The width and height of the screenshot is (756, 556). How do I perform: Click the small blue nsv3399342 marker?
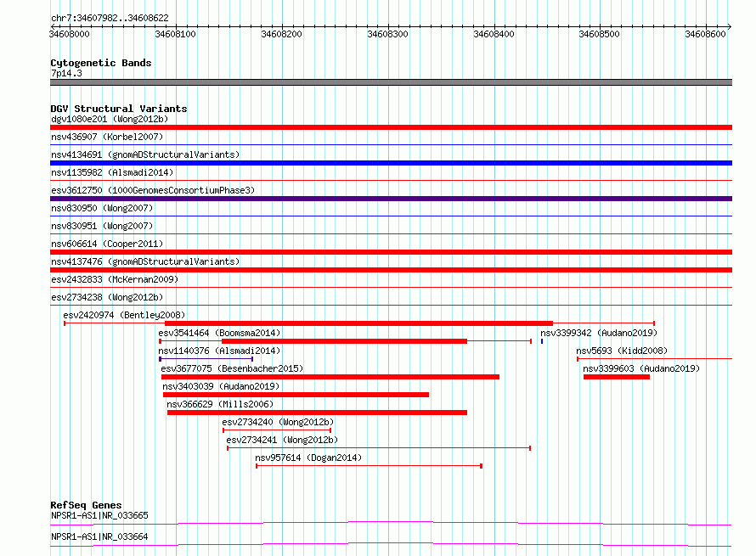point(542,341)
